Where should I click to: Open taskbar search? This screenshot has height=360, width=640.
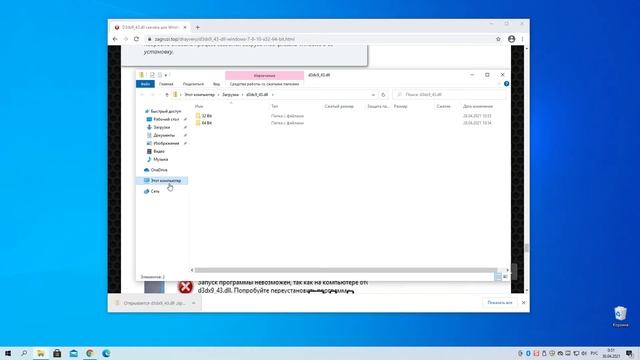click(24, 353)
